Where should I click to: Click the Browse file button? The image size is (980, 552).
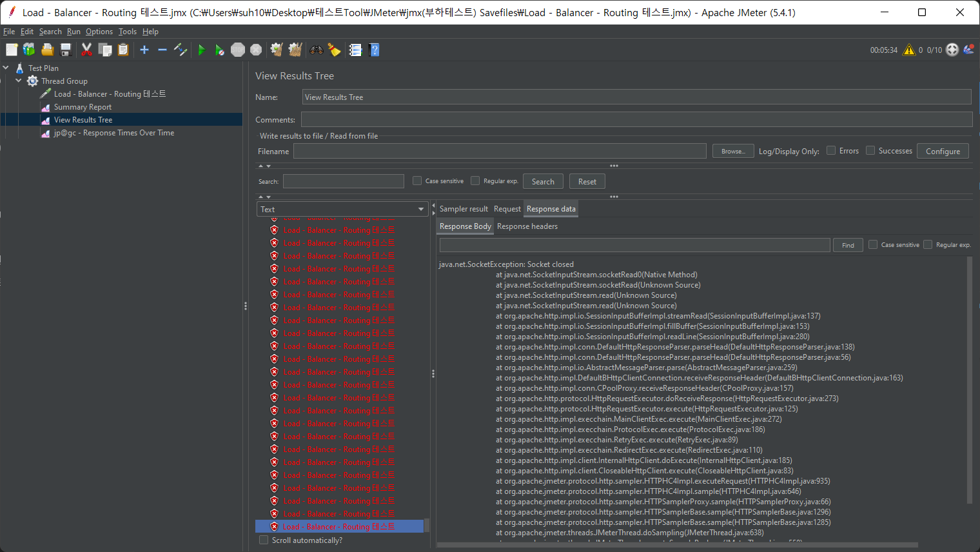tap(732, 152)
